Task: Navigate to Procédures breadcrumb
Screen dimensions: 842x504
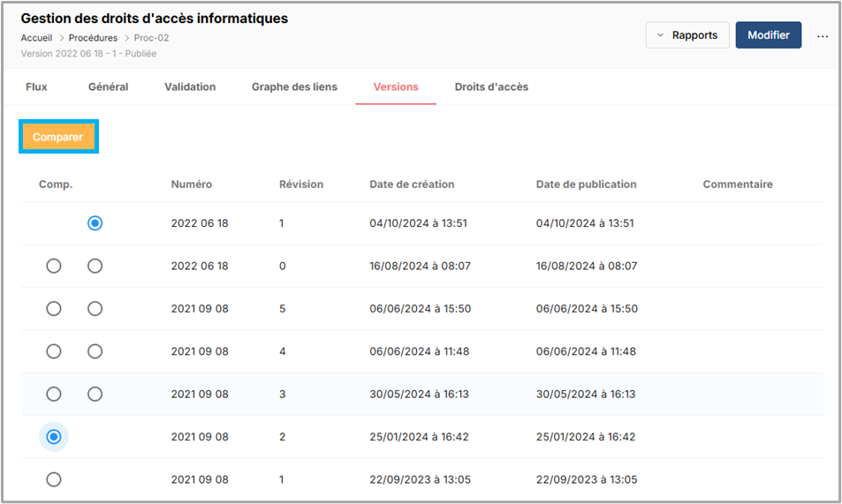Action: (x=94, y=38)
